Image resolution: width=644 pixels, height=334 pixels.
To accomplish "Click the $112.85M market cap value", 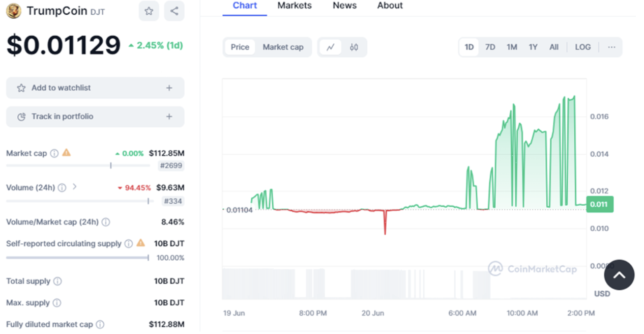I will point(166,153).
